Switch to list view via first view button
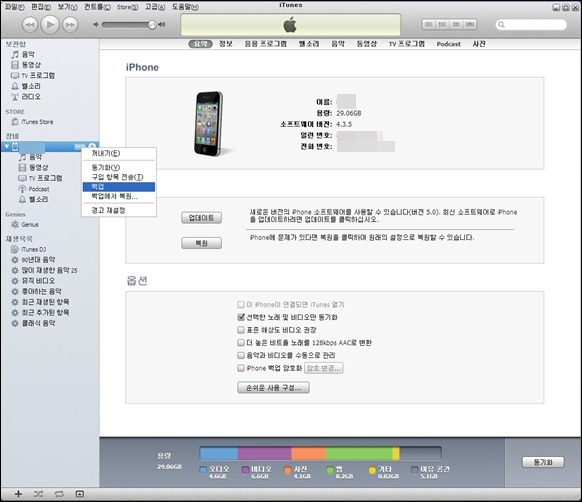 [x=429, y=25]
